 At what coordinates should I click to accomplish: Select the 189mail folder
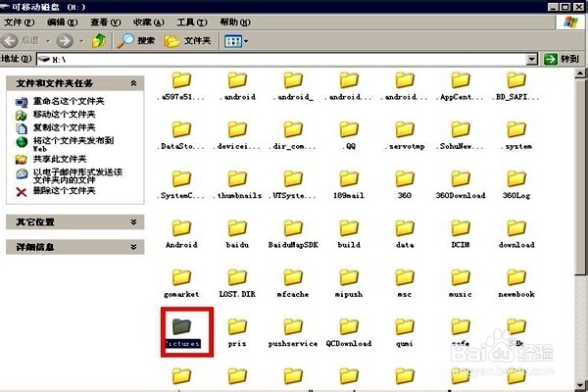coord(349,185)
